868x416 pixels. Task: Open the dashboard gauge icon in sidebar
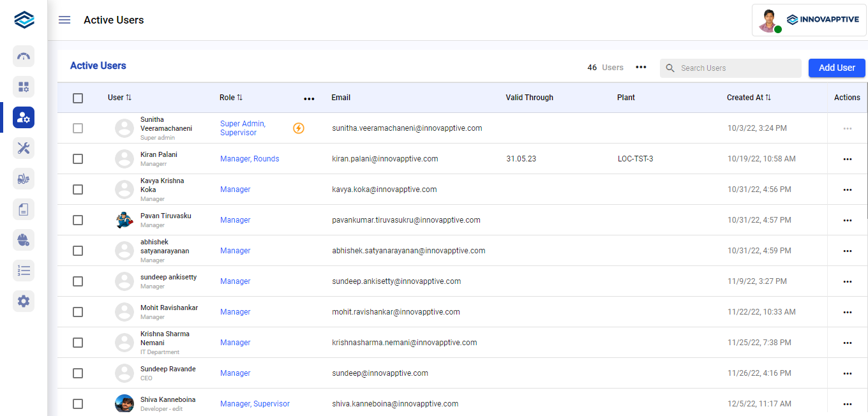(x=24, y=56)
